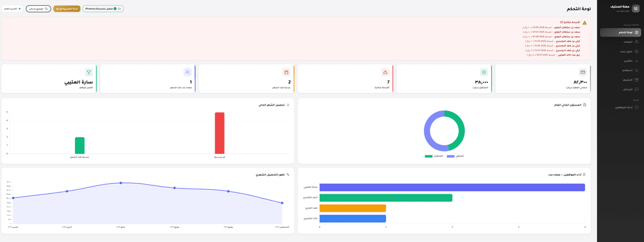Toggle الوضع الداكن (dark mode) button
This screenshot has width=644, height=242.
click(38, 9)
